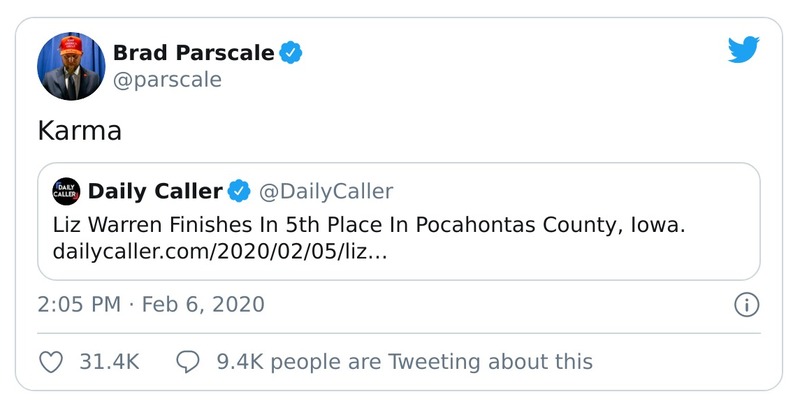
Task: Click the Feb 6, 2020 date
Action: pyautogui.click(x=203, y=305)
